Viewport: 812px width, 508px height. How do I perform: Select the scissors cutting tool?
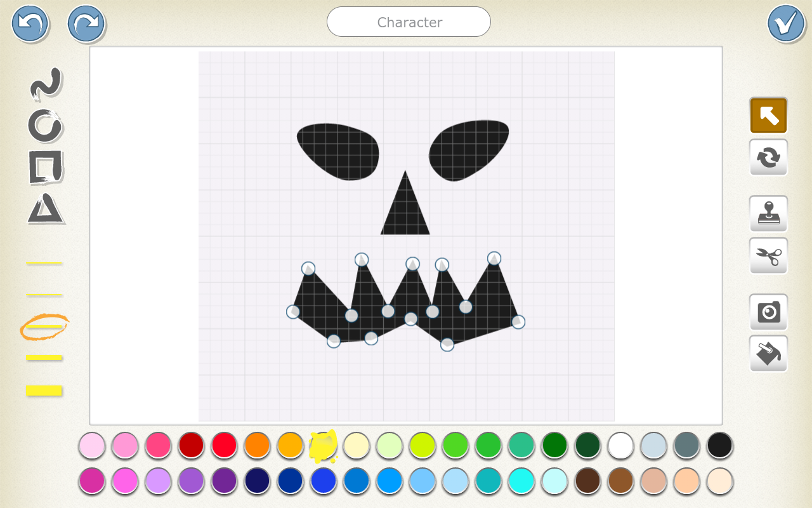[768, 255]
